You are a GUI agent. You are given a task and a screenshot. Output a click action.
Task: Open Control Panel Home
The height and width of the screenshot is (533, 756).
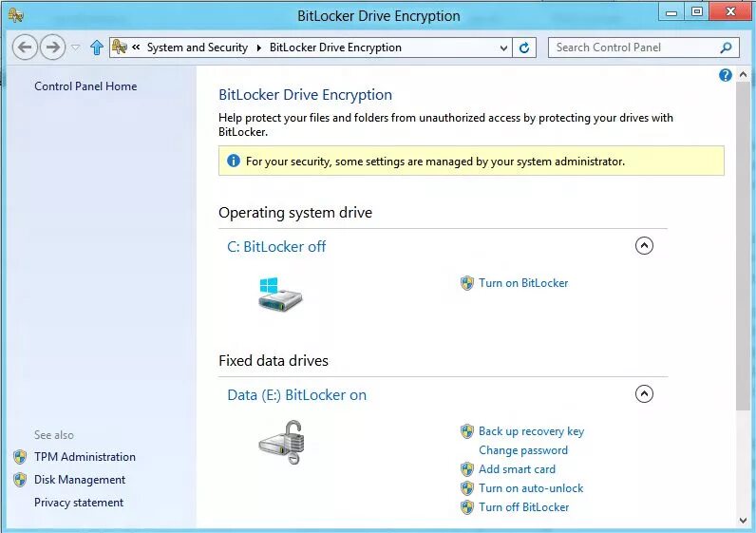coord(85,86)
